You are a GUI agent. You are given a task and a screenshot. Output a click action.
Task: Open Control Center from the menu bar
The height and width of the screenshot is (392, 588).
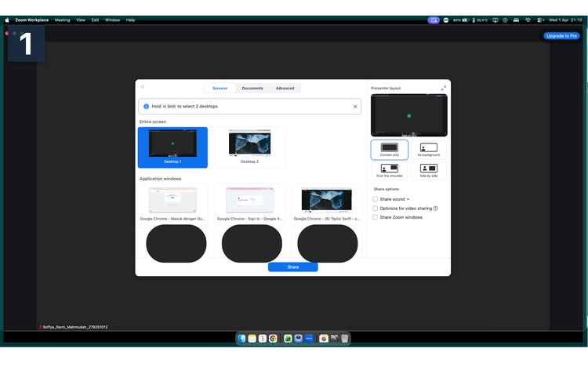540,20
